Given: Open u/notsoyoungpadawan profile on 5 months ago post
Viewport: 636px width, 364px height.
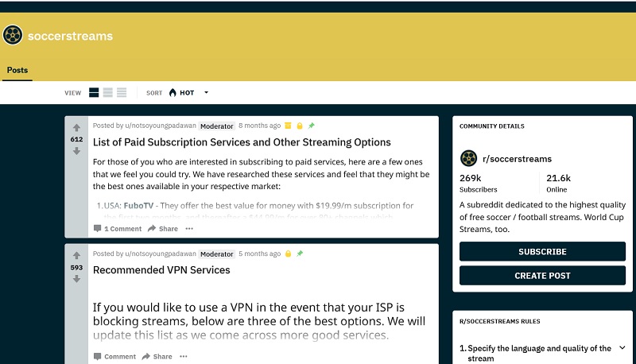Looking at the screenshot, I should 161,254.
